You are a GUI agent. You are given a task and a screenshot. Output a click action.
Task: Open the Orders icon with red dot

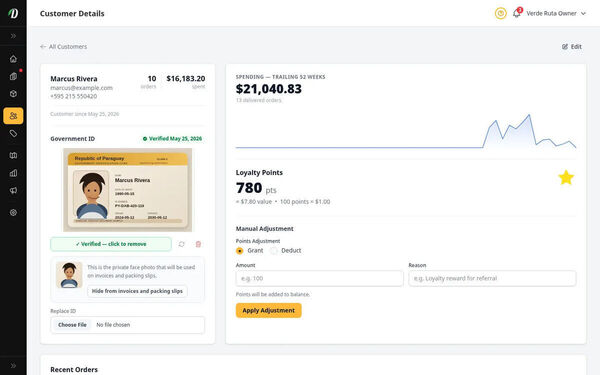click(x=13, y=76)
